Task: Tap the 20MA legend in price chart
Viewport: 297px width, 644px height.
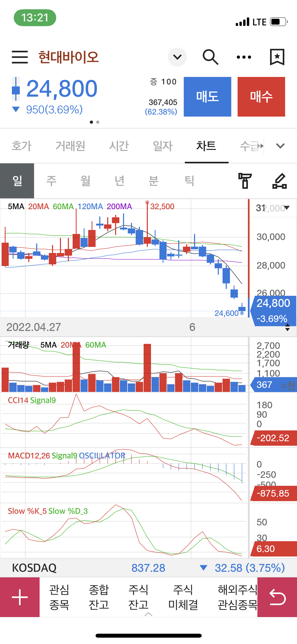Action: (x=39, y=206)
